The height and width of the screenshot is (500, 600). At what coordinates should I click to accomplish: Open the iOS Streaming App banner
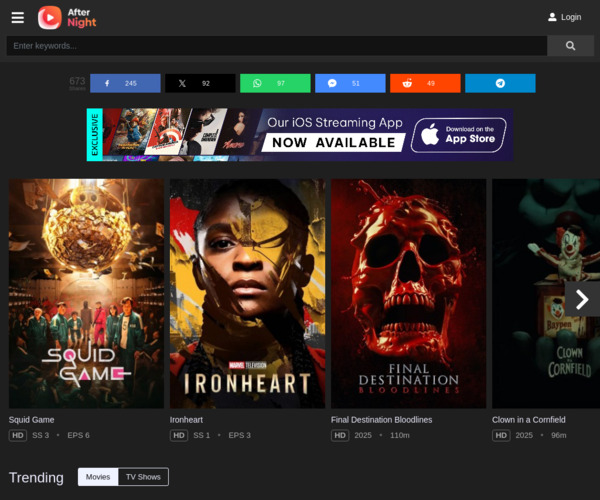point(300,135)
